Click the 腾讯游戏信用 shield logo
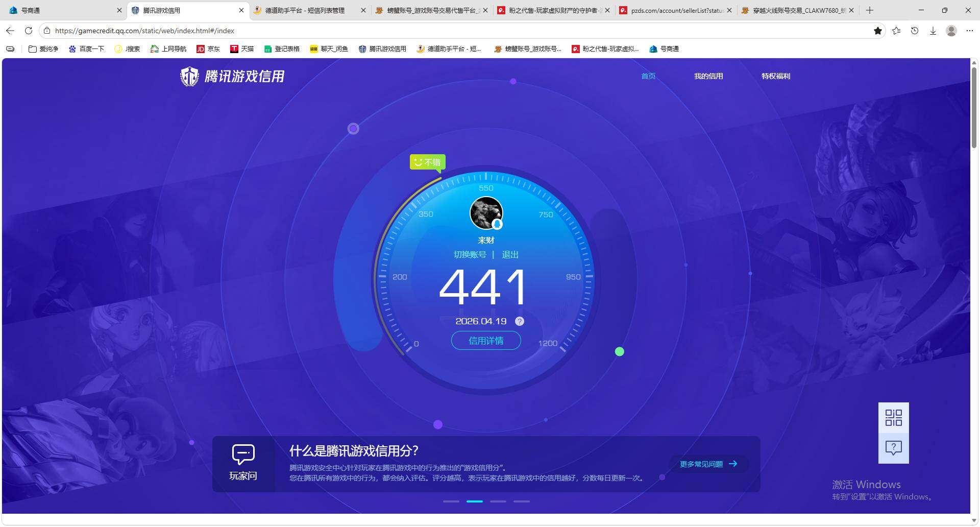 tap(190, 76)
